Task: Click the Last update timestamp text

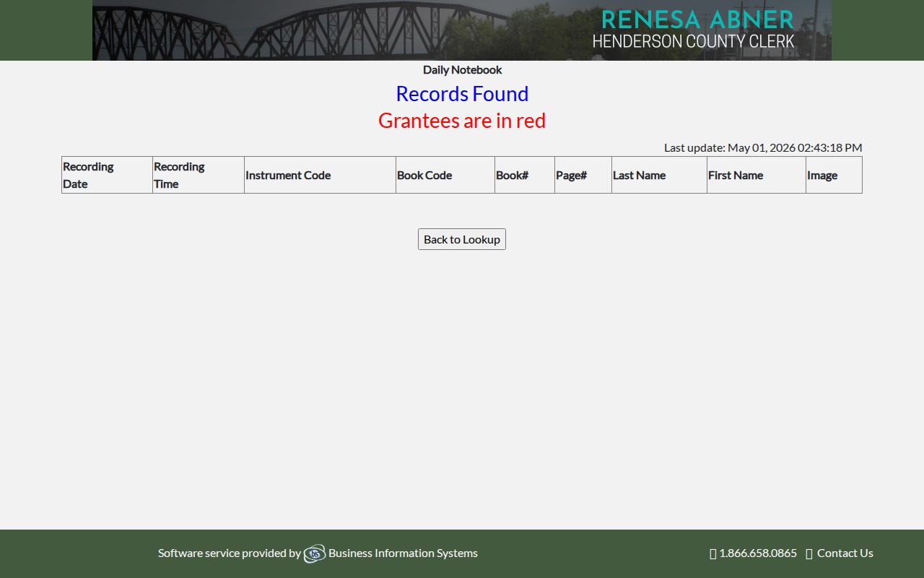Action: (x=763, y=147)
